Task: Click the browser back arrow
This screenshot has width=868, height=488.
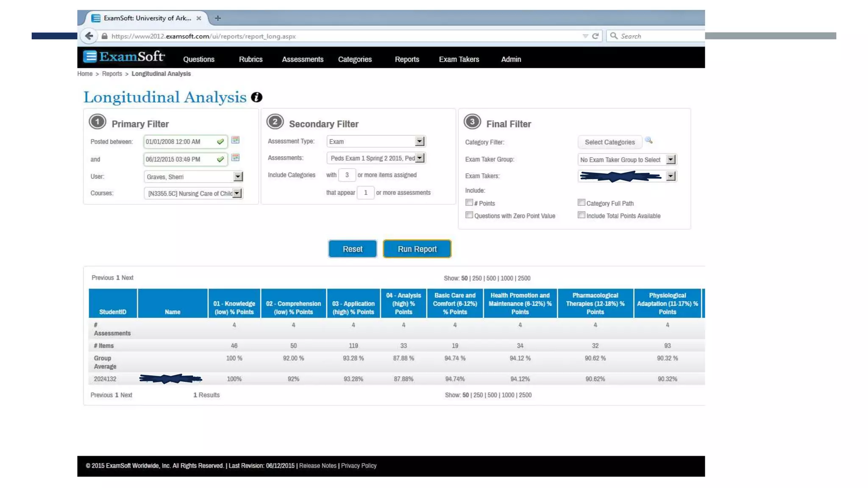Action: [x=89, y=36]
